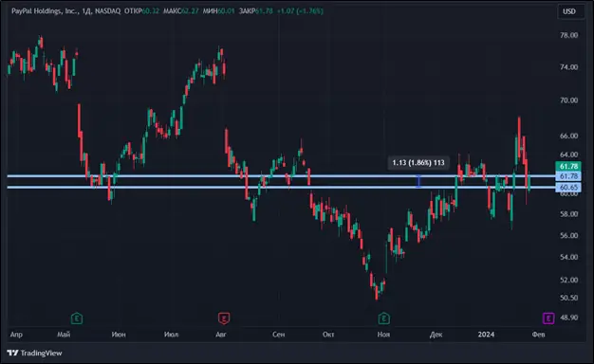Click the Авг label on time axis
Screen dimensions: 594x364
pos(221,335)
